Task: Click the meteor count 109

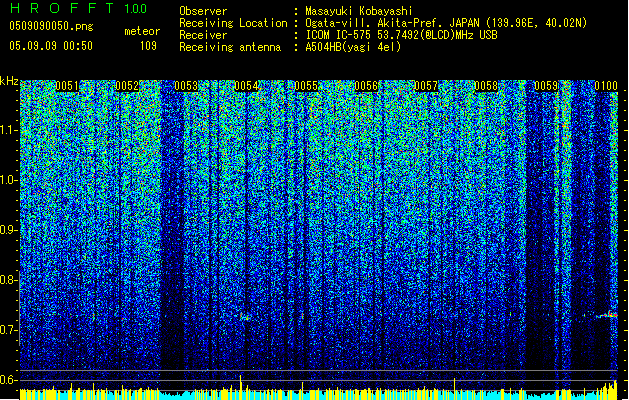Action: tap(148, 46)
